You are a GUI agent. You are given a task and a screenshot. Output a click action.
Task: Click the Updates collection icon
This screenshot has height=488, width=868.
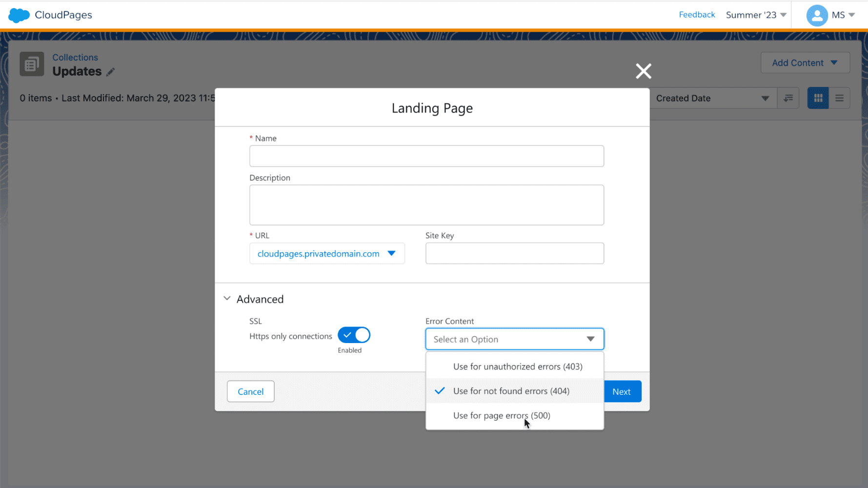pos(32,64)
